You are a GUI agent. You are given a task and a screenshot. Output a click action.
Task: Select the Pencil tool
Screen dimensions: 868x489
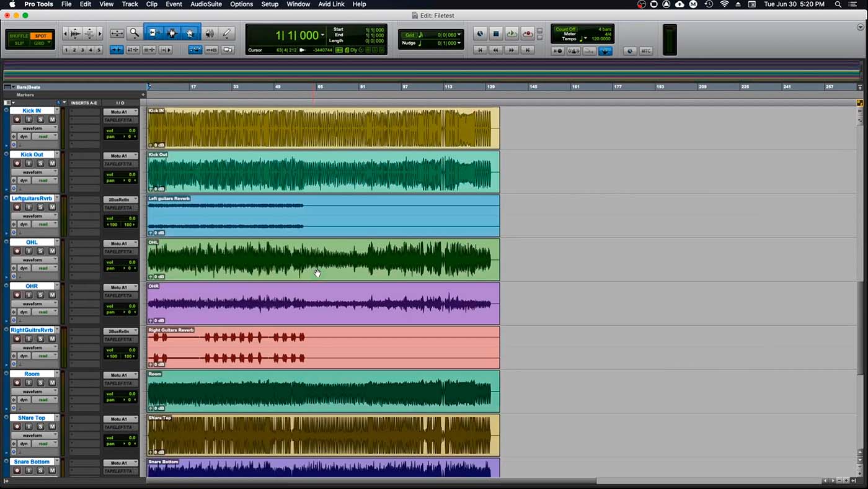[227, 34]
